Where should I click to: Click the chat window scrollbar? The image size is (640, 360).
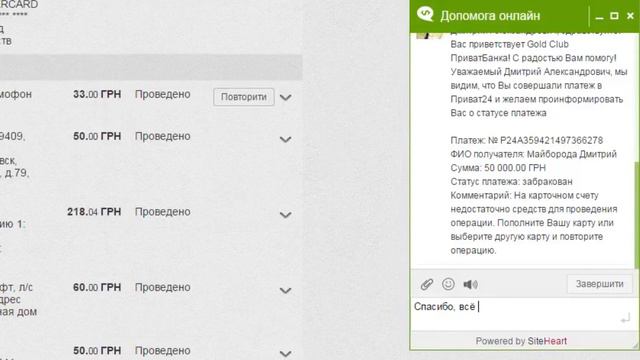pos(637,215)
